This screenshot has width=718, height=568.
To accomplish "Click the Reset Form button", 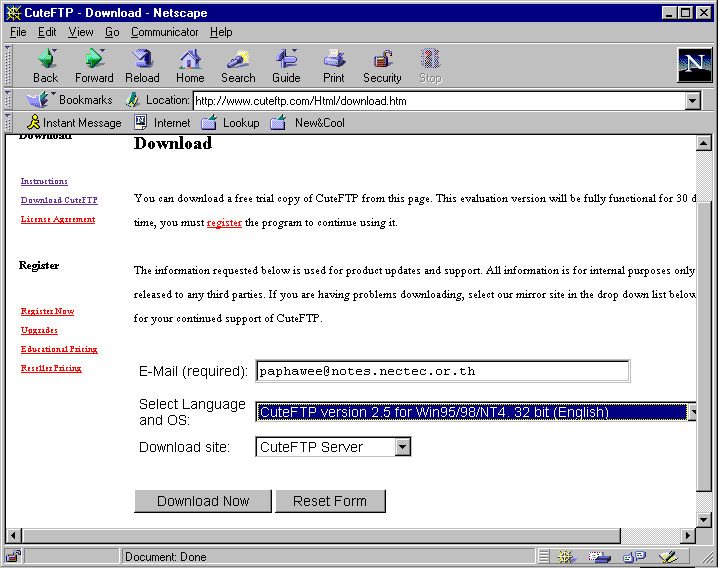I will pyautogui.click(x=330, y=501).
